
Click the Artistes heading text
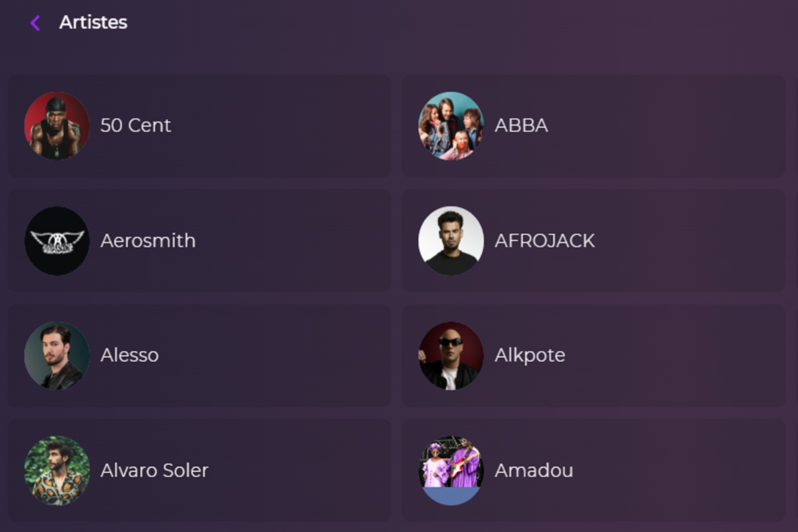93,22
